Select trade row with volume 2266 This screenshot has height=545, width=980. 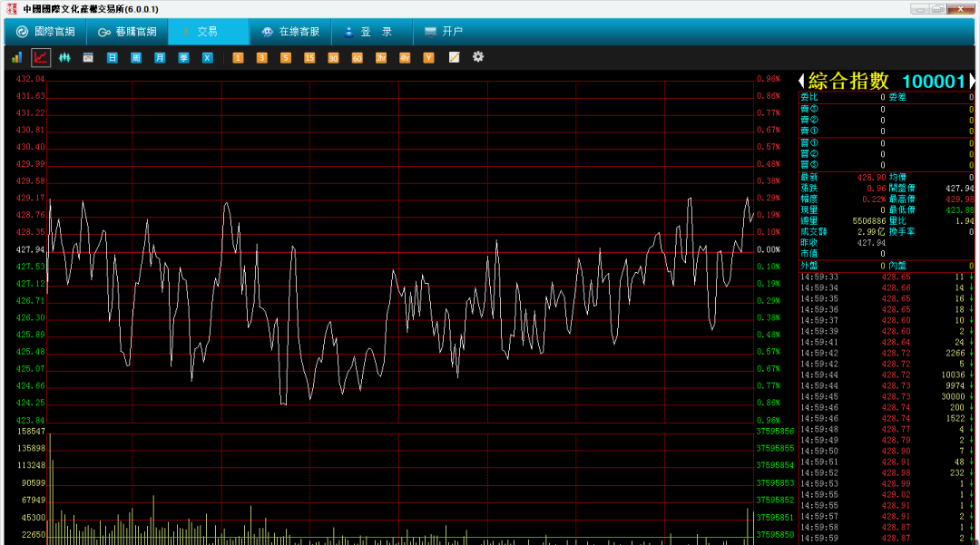coord(887,353)
